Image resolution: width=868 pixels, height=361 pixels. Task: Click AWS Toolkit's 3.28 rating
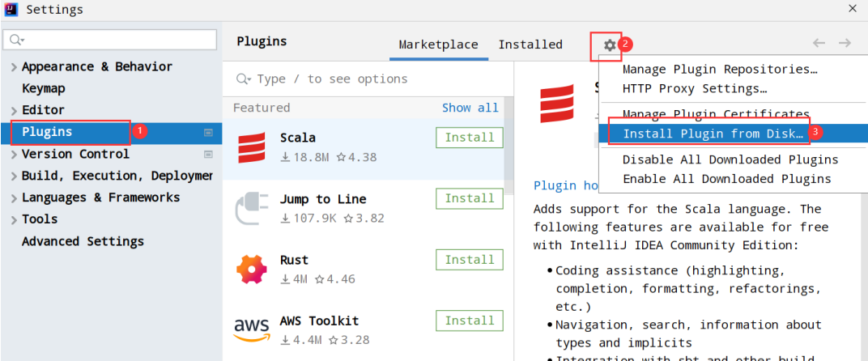pos(349,339)
